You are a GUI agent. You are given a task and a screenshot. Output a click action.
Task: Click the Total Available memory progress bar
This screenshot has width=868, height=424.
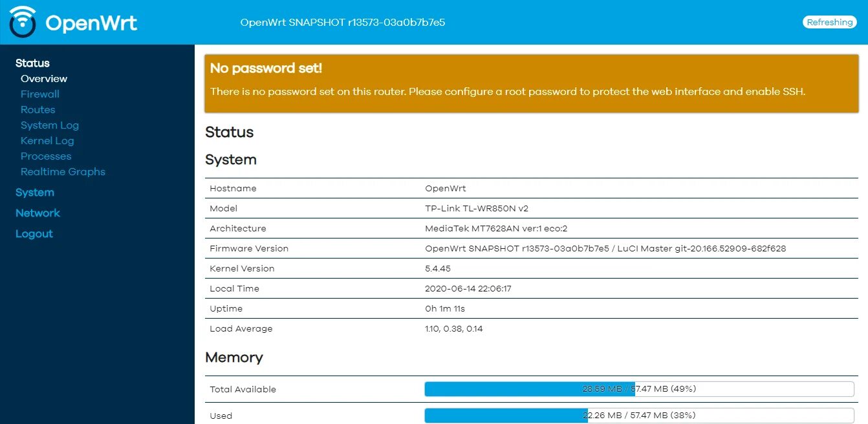coord(639,389)
